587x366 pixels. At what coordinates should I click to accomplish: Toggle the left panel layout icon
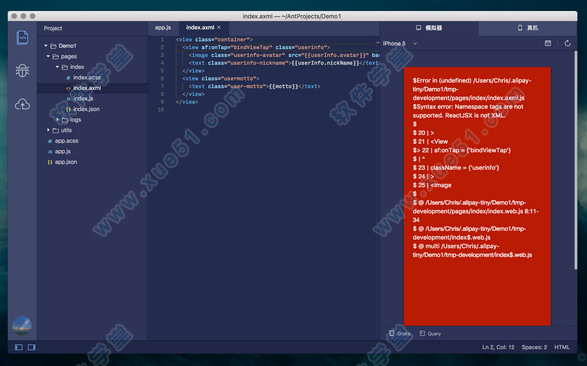click(x=19, y=347)
